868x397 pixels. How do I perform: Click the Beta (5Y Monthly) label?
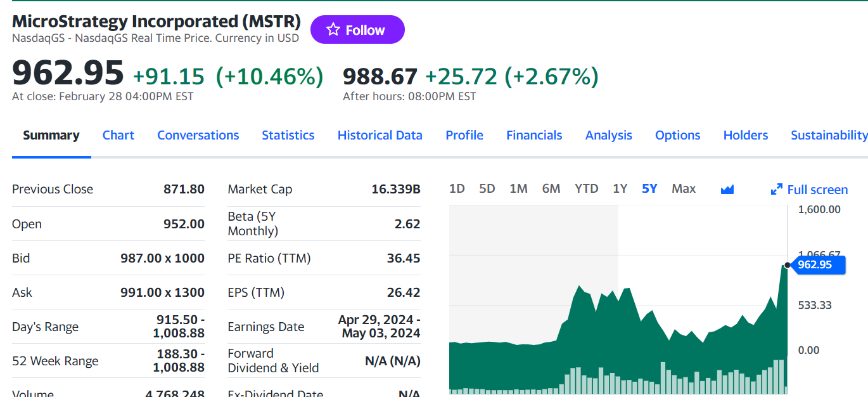pyautogui.click(x=253, y=224)
